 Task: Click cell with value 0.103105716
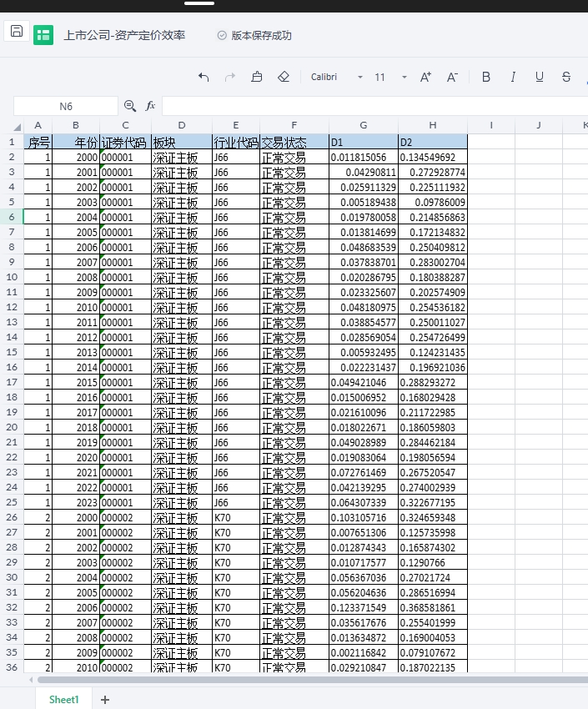coord(364,517)
